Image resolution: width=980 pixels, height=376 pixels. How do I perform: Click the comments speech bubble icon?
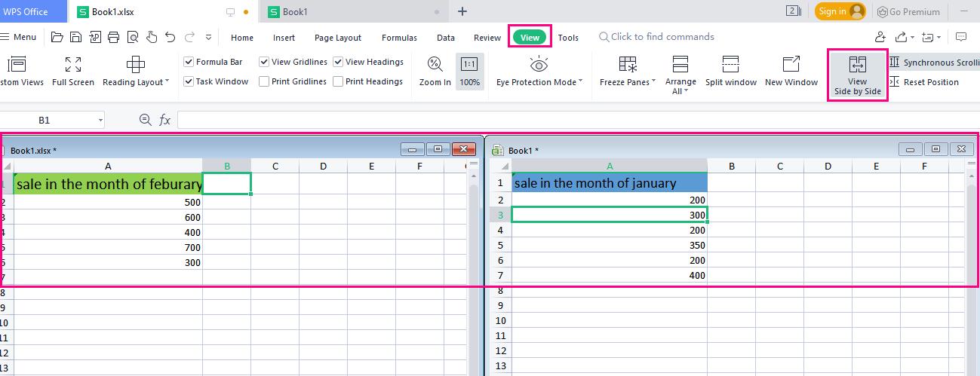point(961,37)
